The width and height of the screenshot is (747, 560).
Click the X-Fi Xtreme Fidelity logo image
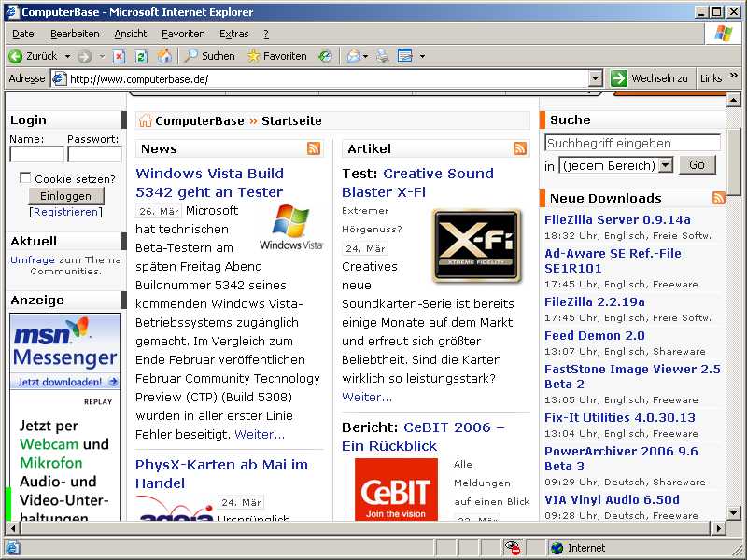[477, 246]
